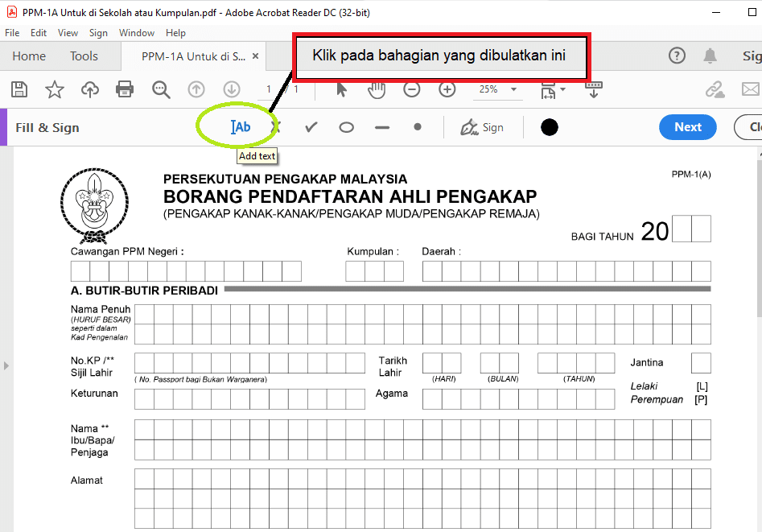Open the zoom percentage dropdown arrow

point(513,89)
